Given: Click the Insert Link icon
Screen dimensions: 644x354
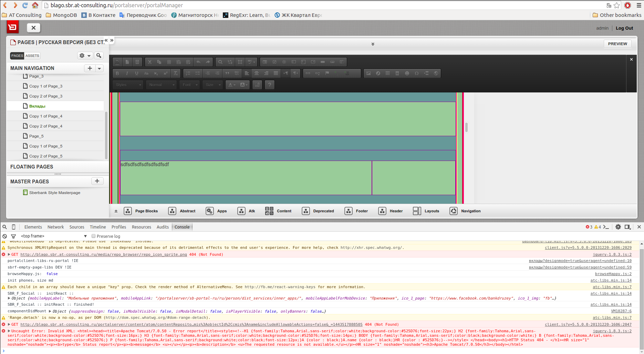Looking at the screenshot, I should click(308, 73).
